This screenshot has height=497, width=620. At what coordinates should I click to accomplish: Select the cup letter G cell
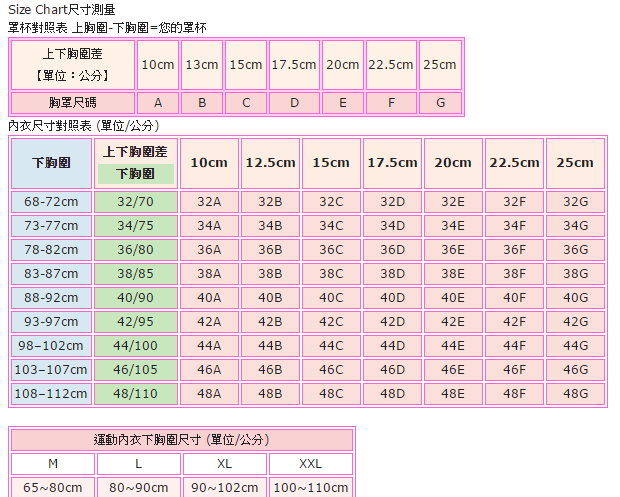click(x=440, y=103)
